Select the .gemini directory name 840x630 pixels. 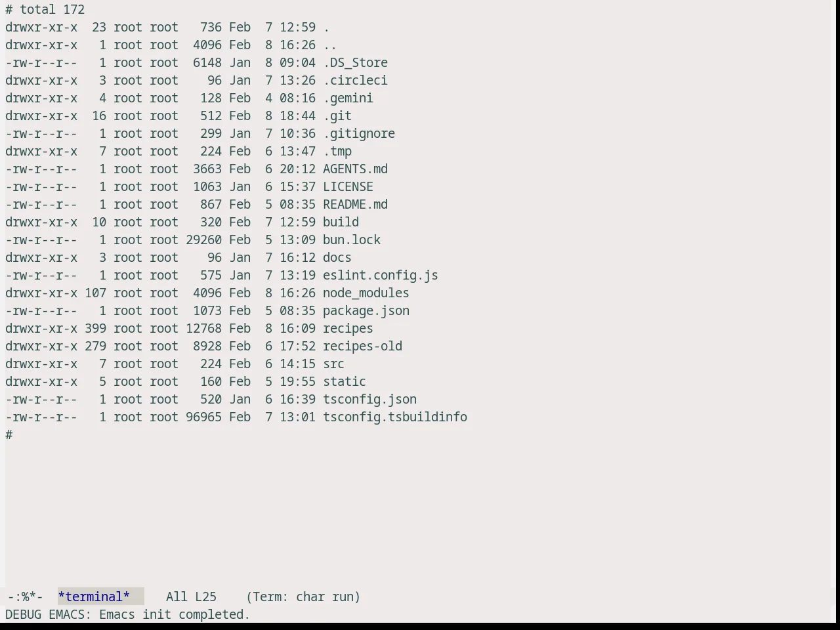point(348,98)
